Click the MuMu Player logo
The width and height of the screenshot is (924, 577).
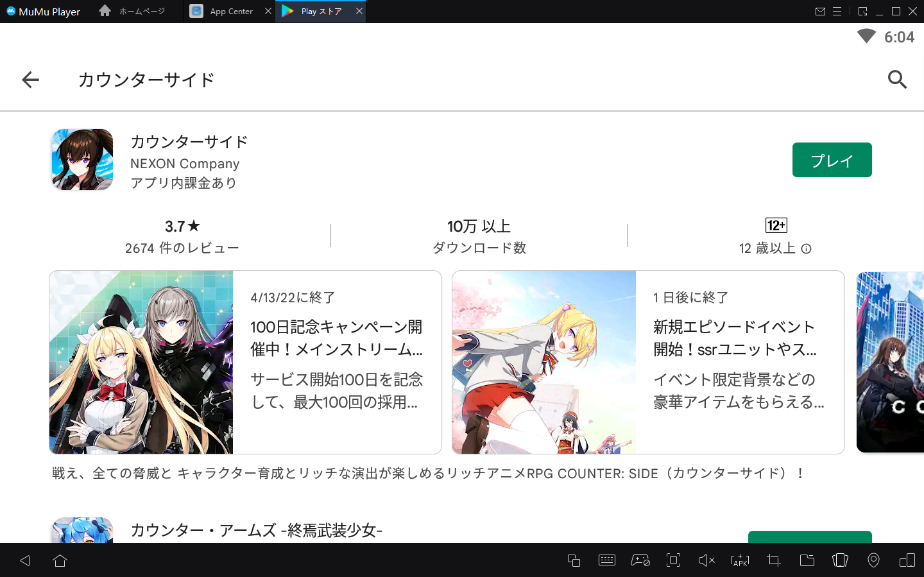pyautogui.click(x=43, y=12)
